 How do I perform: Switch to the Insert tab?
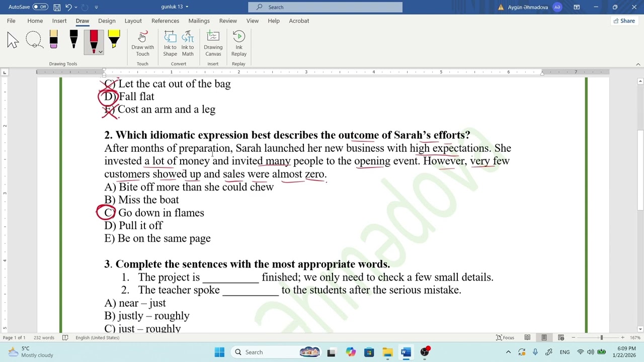click(x=59, y=21)
